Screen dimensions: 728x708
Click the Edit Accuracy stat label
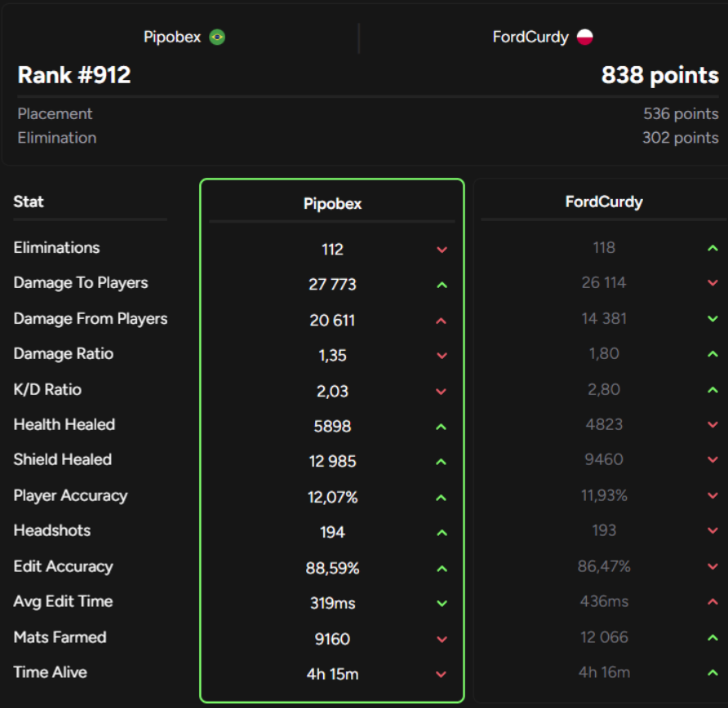64,567
